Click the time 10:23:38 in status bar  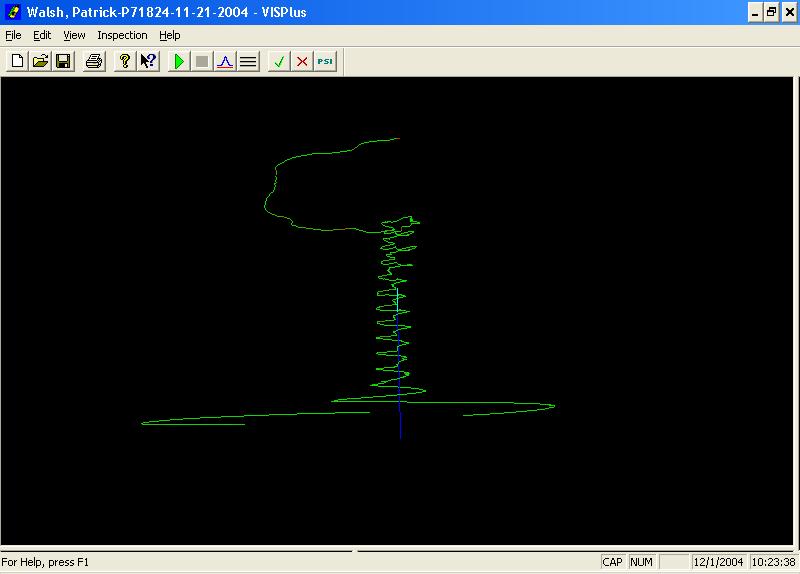point(773,562)
